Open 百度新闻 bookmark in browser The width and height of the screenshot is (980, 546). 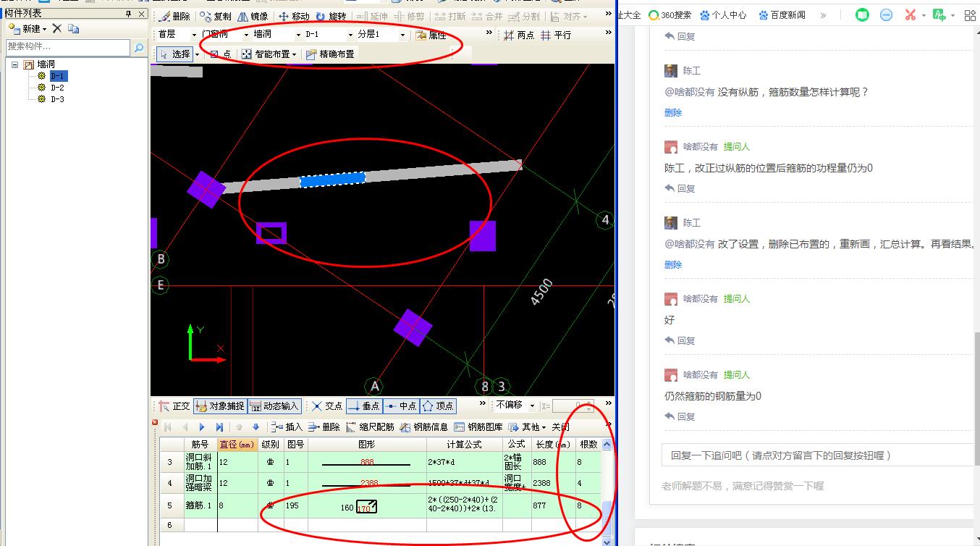(782, 14)
